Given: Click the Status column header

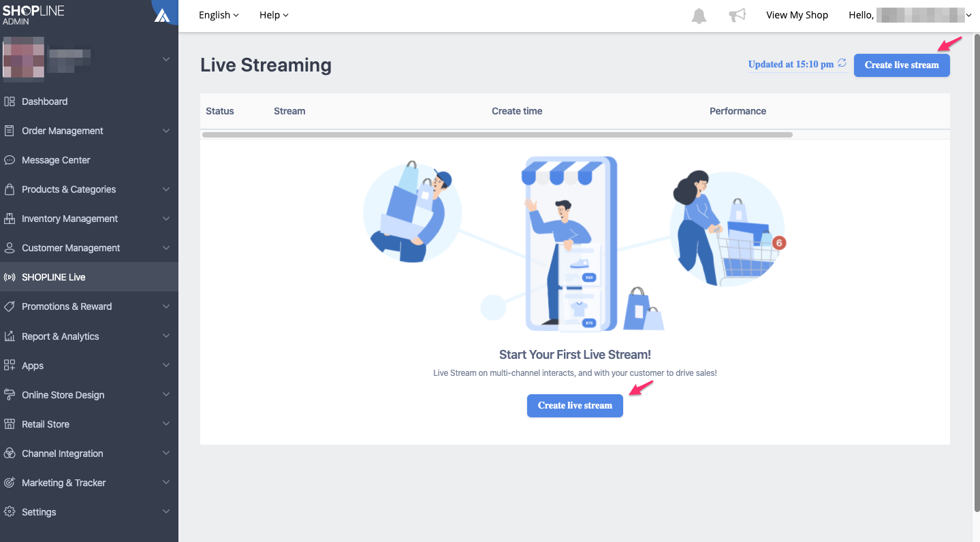Looking at the screenshot, I should point(219,111).
